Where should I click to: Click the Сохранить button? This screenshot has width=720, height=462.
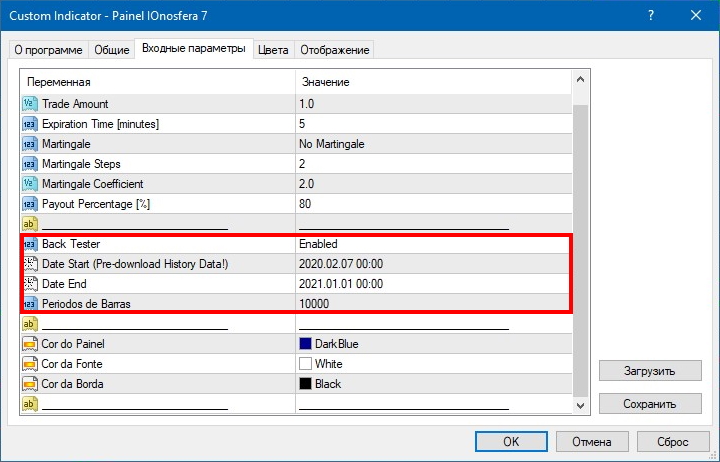tap(650, 403)
